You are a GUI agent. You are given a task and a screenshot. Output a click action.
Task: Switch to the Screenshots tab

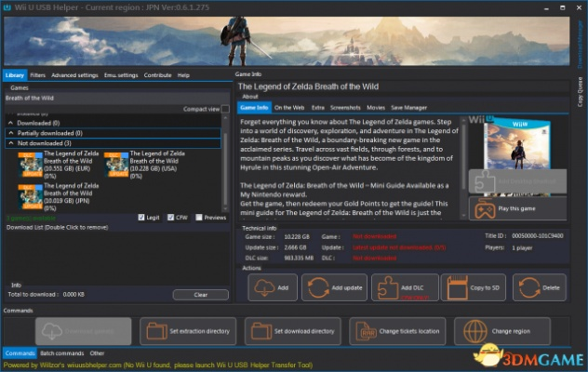click(345, 108)
